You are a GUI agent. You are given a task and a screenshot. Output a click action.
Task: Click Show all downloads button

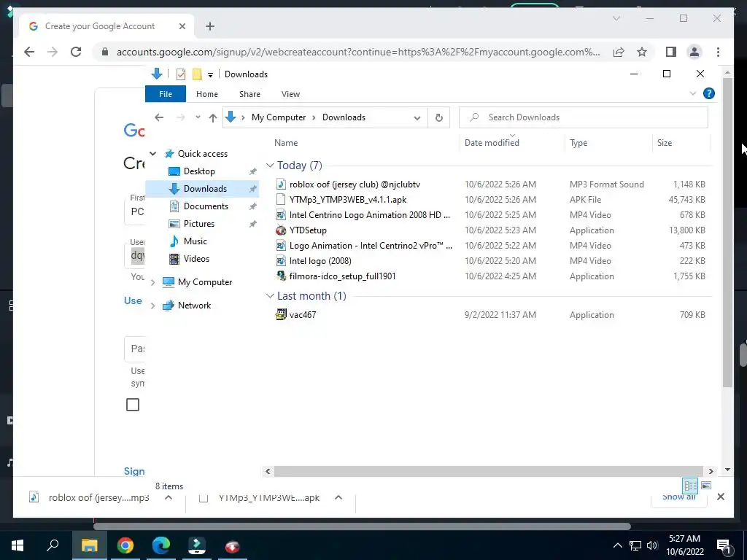tap(679, 497)
